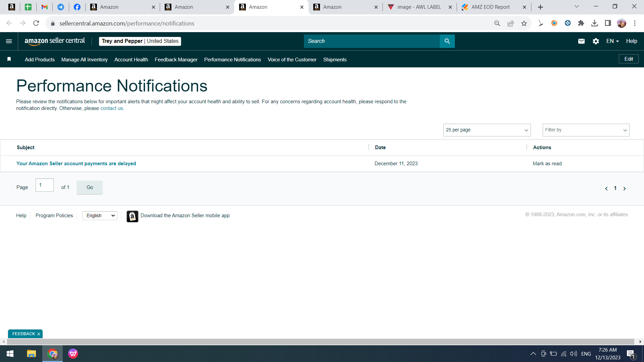Bookmark this page with the star icon
Viewport: 644px width, 362px height.
(524, 23)
